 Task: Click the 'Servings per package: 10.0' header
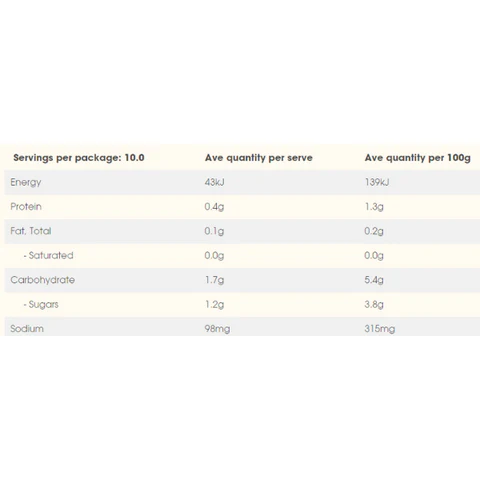click(x=79, y=158)
